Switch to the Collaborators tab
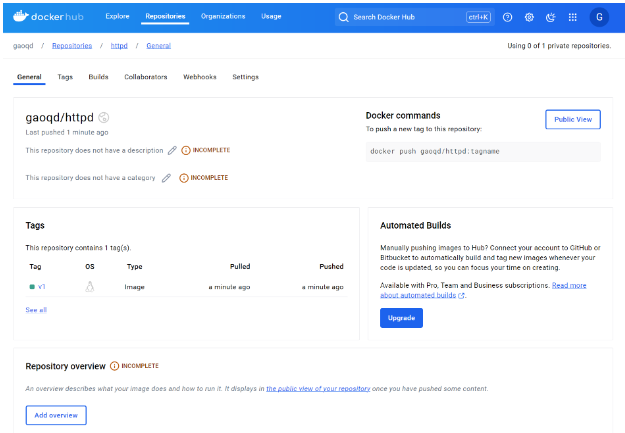Screen dimensions: 625x433 [x=145, y=77]
